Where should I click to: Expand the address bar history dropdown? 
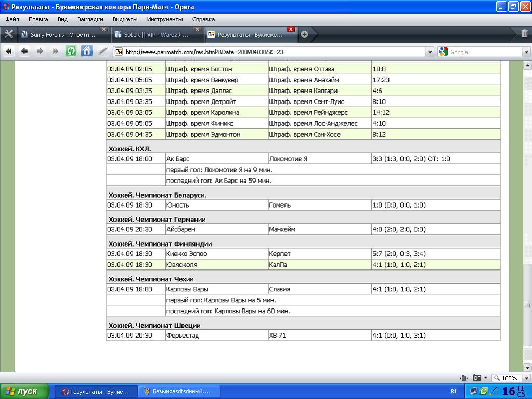pyautogui.click(x=430, y=52)
